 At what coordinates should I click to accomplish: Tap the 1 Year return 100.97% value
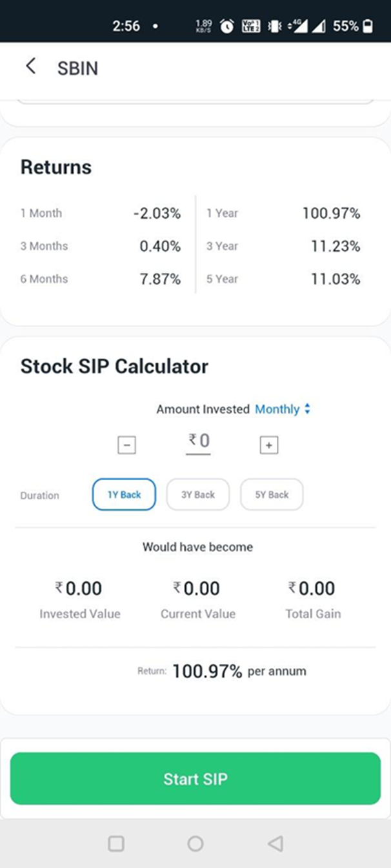pos(331,213)
